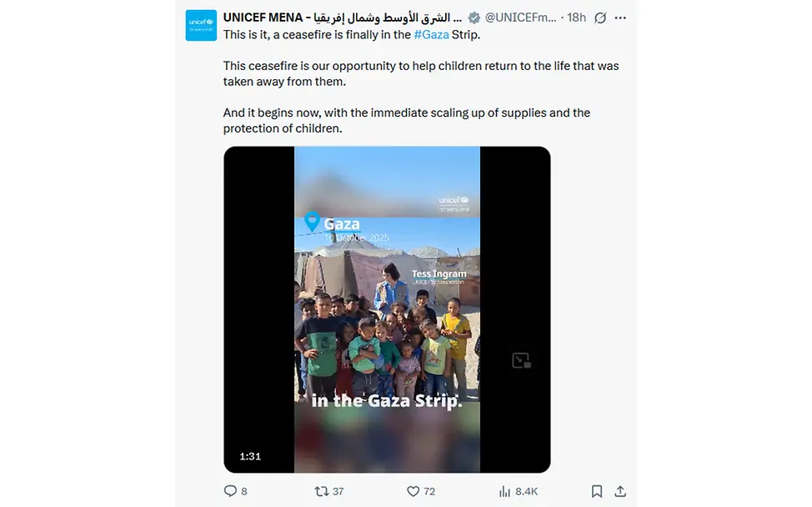Click the 72 likes count
This screenshot has width=812, height=507.
tap(429, 491)
